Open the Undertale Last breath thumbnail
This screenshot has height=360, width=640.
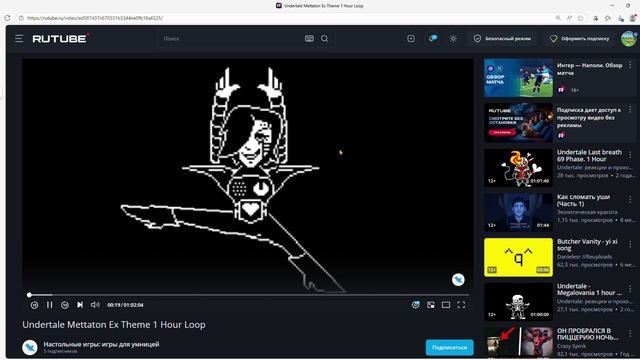pyautogui.click(x=518, y=168)
